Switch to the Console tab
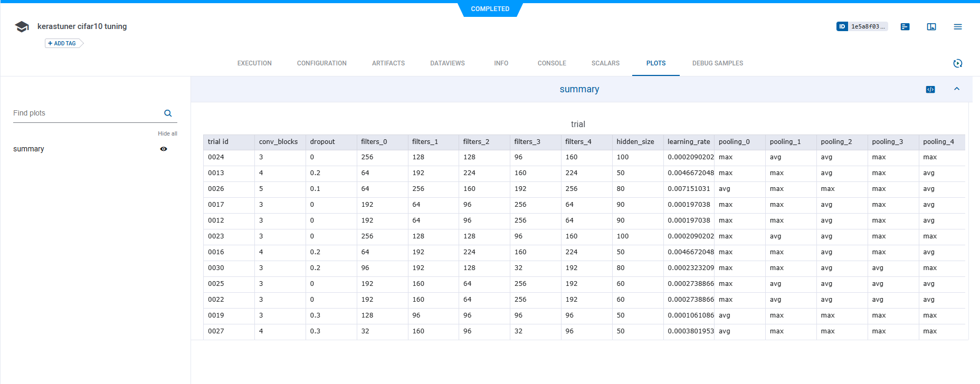Viewport: 980px width, 384px height. click(551, 63)
